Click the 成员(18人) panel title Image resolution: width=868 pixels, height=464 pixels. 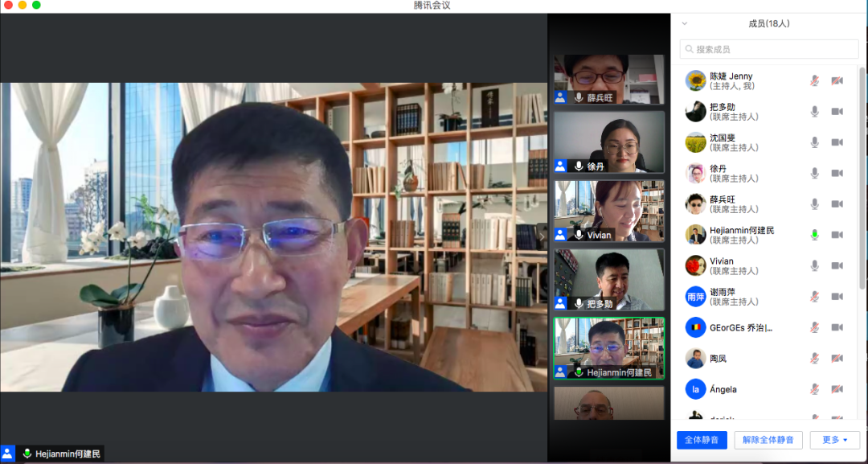(768, 24)
